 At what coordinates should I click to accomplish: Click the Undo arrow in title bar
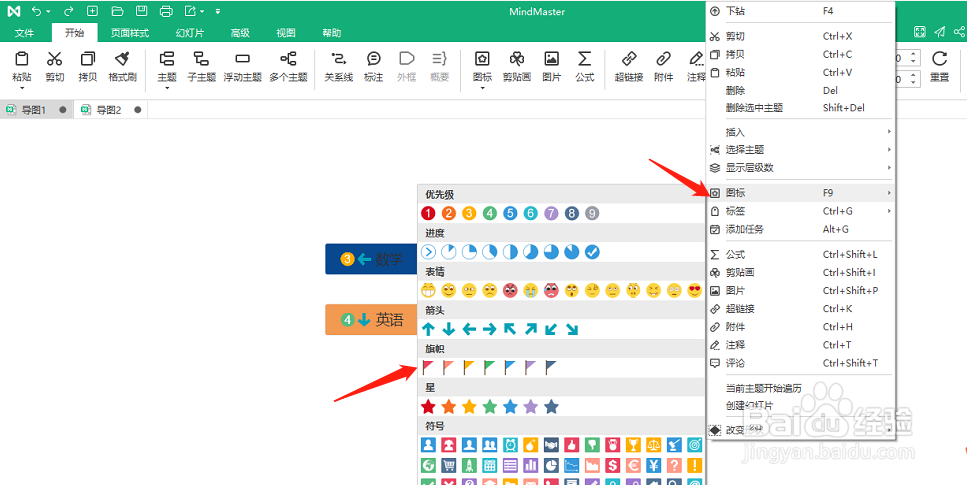coord(37,11)
